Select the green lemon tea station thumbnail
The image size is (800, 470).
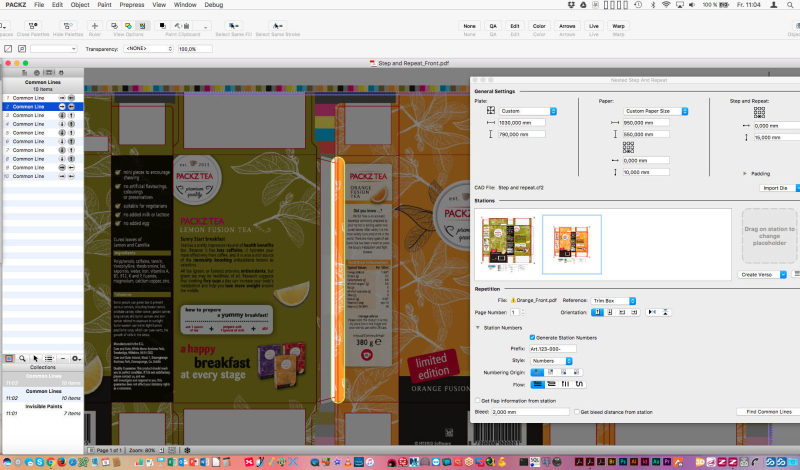(507, 244)
